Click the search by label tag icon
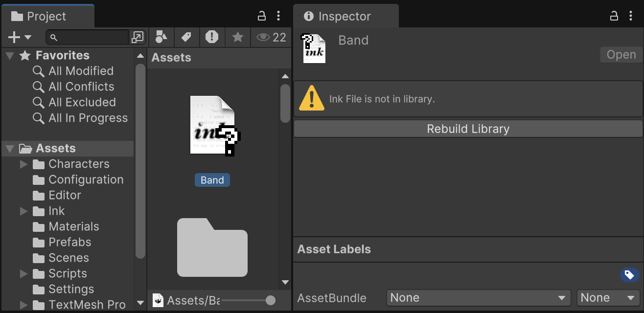 pos(186,37)
